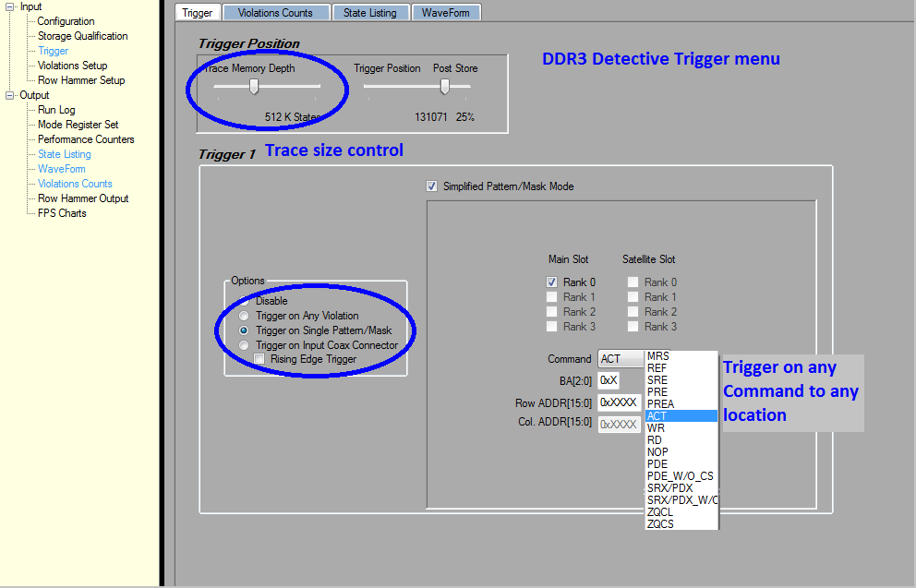The image size is (916, 588).
Task: Open Row Hammer Setup tree item
Action: (81, 80)
